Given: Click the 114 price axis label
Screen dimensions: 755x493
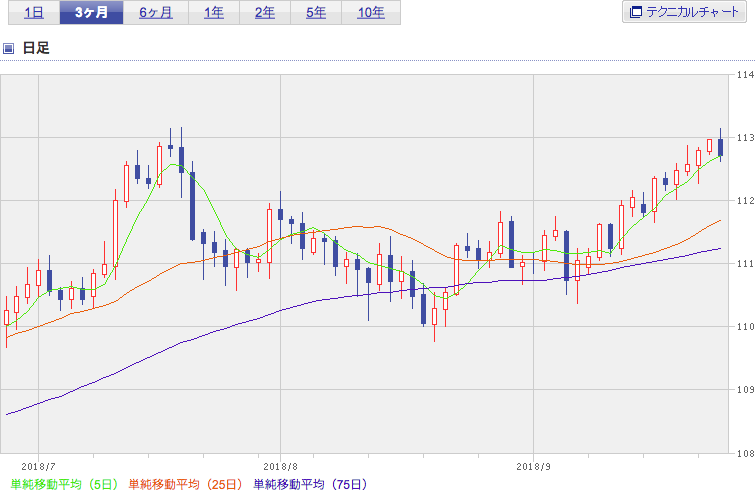Looking at the screenshot, I should (x=745, y=75).
